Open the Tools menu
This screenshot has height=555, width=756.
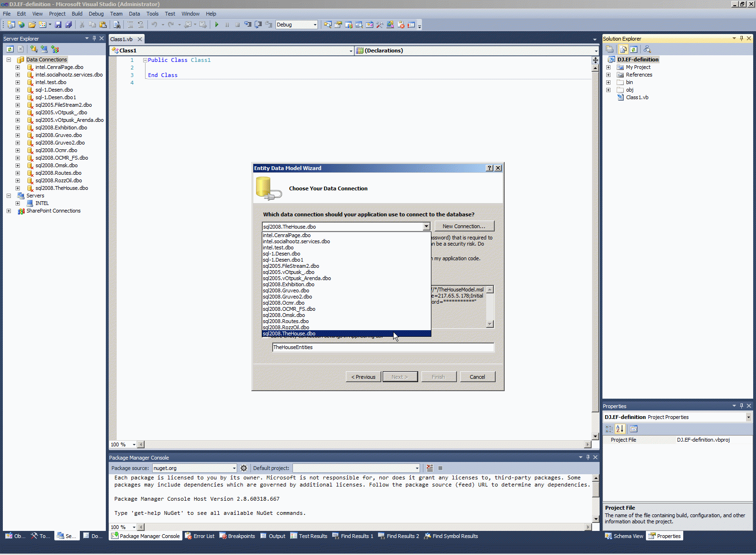coord(152,14)
